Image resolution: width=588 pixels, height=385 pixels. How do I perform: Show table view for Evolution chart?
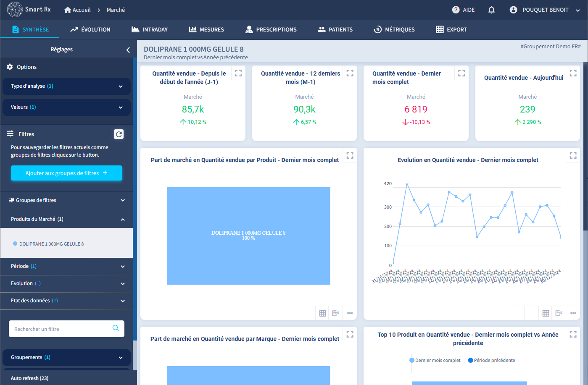coord(546,313)
